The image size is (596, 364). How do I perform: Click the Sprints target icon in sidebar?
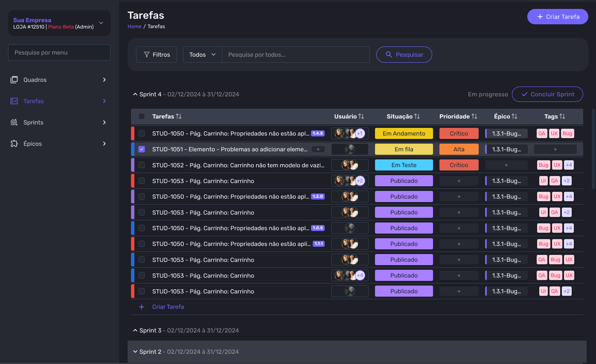coord(14,122)
